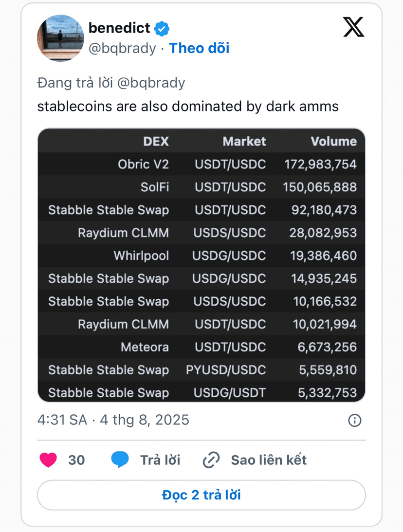Click the X logo icon

(353, 27)
